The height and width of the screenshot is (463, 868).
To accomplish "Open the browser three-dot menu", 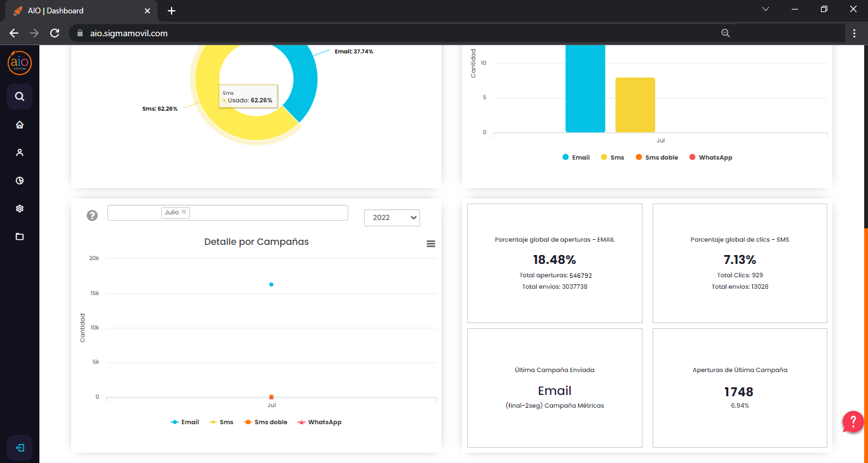I will click(855, 32).
